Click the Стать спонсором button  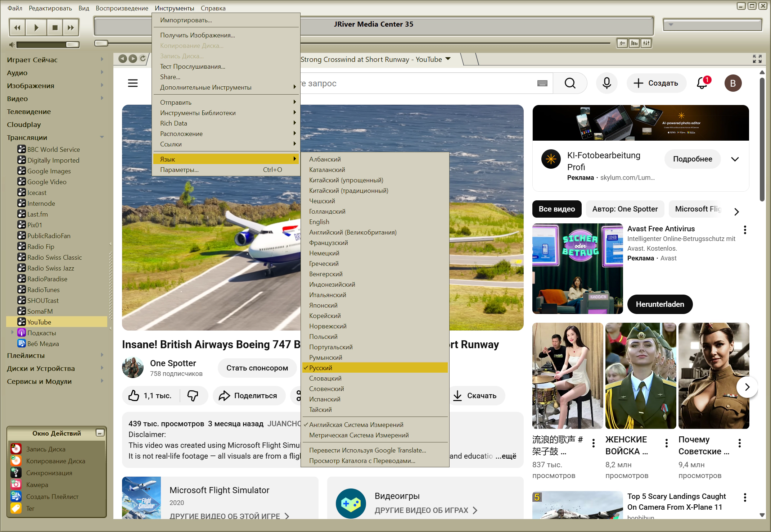click(257, 368)
